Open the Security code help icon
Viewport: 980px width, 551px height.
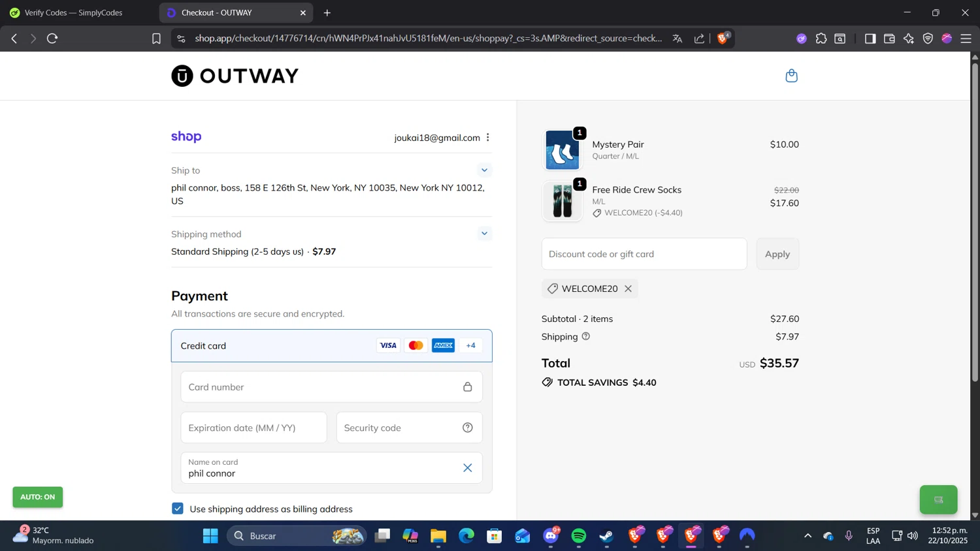coord(468,428)
